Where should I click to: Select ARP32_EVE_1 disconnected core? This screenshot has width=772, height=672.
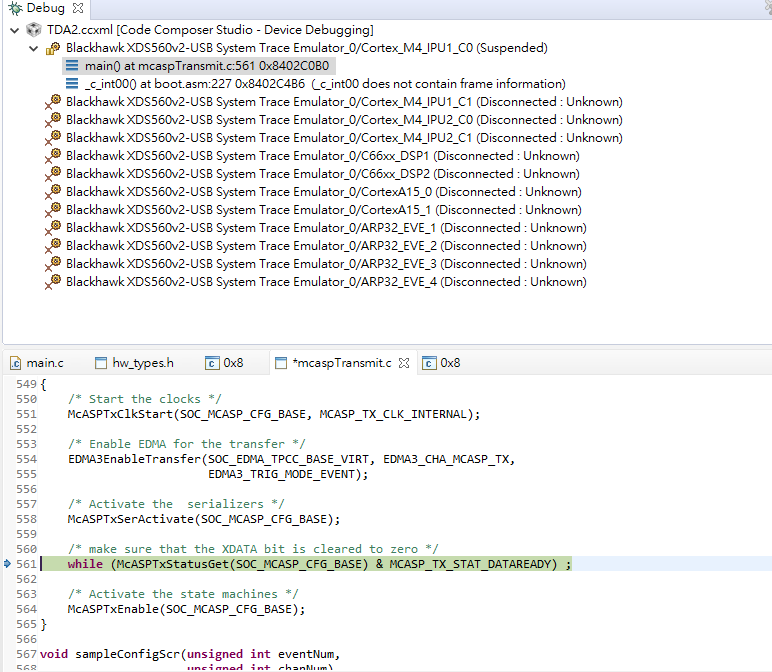tap(326, 228)
